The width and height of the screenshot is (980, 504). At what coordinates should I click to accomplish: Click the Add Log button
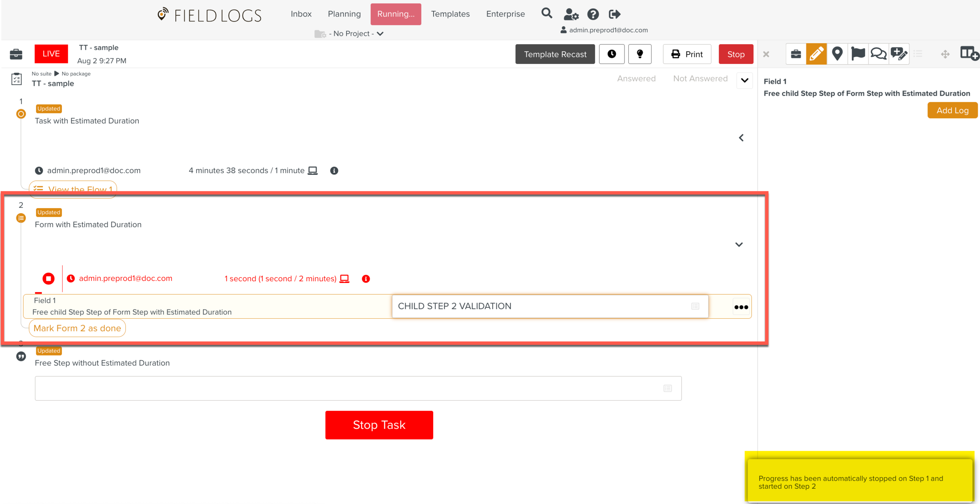tap(952, 111)
